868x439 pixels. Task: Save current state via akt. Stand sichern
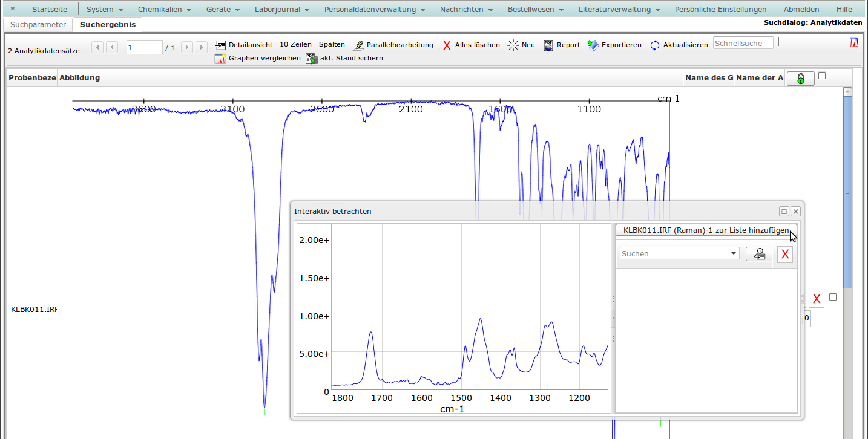(x=344, y=59)
